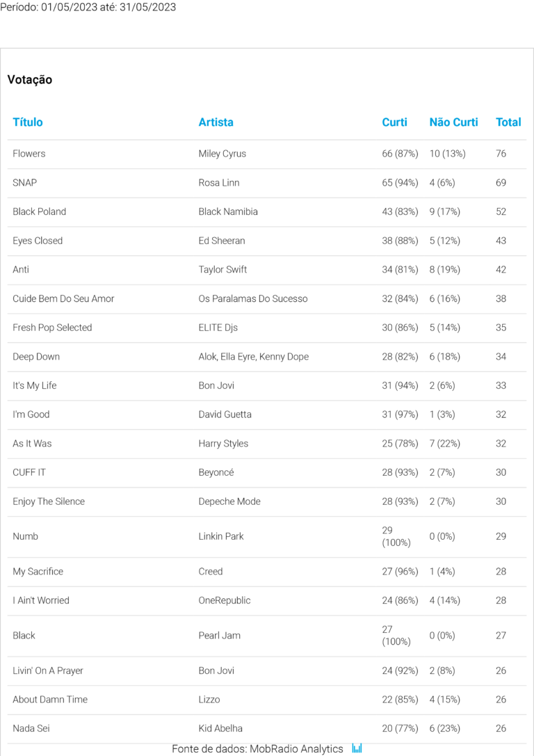
Task: Sort by the Total column header
Action: tap(508, 122)
